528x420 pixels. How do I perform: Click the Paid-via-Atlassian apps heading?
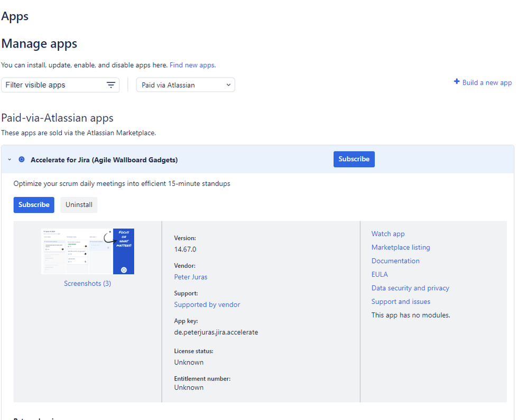point(57,118)
